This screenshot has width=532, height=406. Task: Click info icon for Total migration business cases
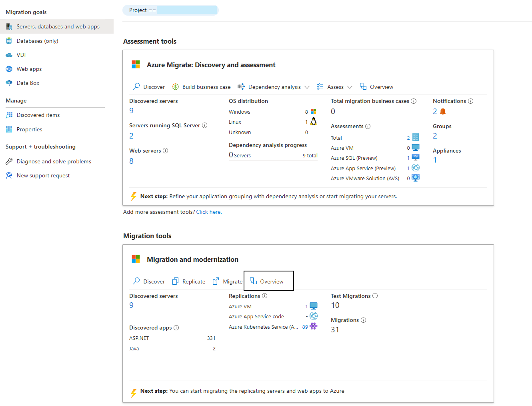coord(414,101)
